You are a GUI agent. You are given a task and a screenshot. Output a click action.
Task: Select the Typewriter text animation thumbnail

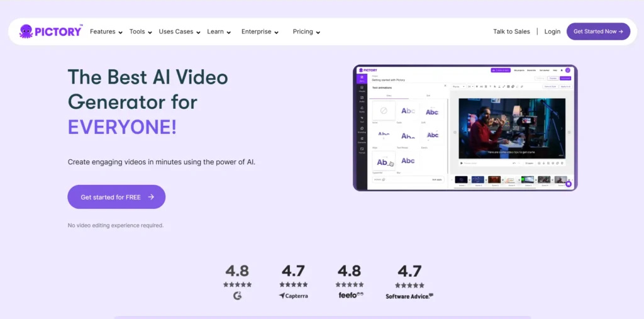[x=384, y=162]
